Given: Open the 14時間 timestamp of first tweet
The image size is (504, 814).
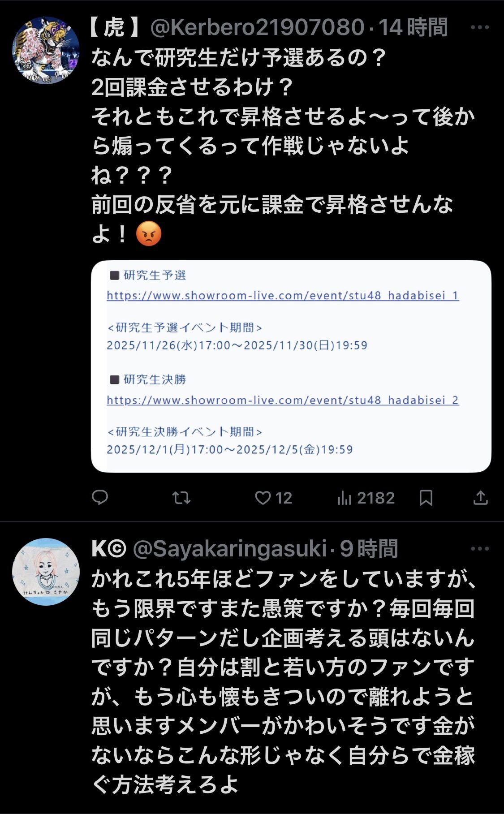Looking at the screenshot, I should pos(414,27).
